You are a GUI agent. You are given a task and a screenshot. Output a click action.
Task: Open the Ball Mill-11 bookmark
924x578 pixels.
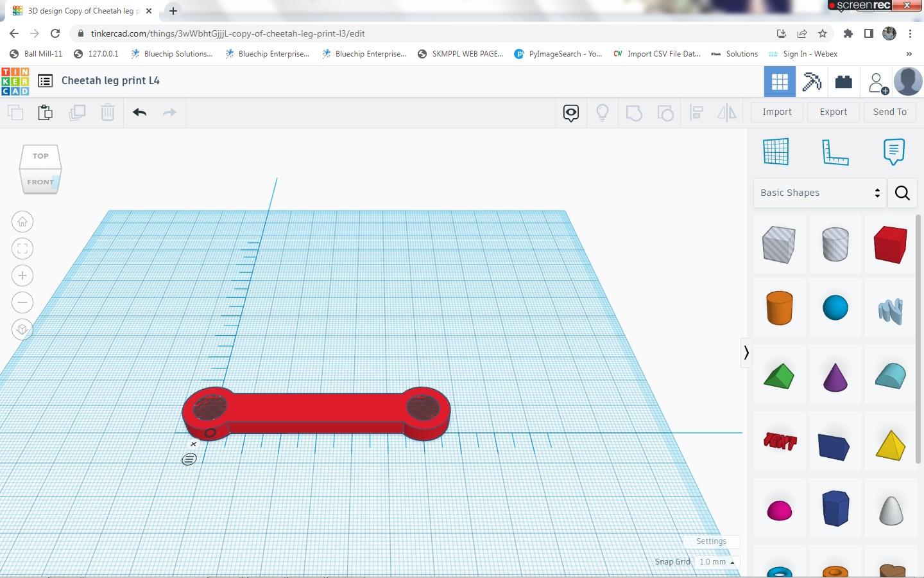click(37, 54)
